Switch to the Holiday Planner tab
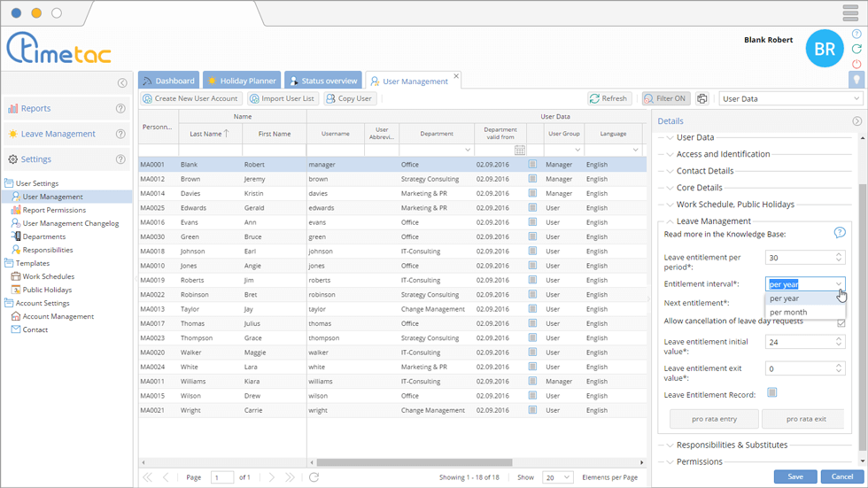 pyautogui.click(x=242, y=81)
